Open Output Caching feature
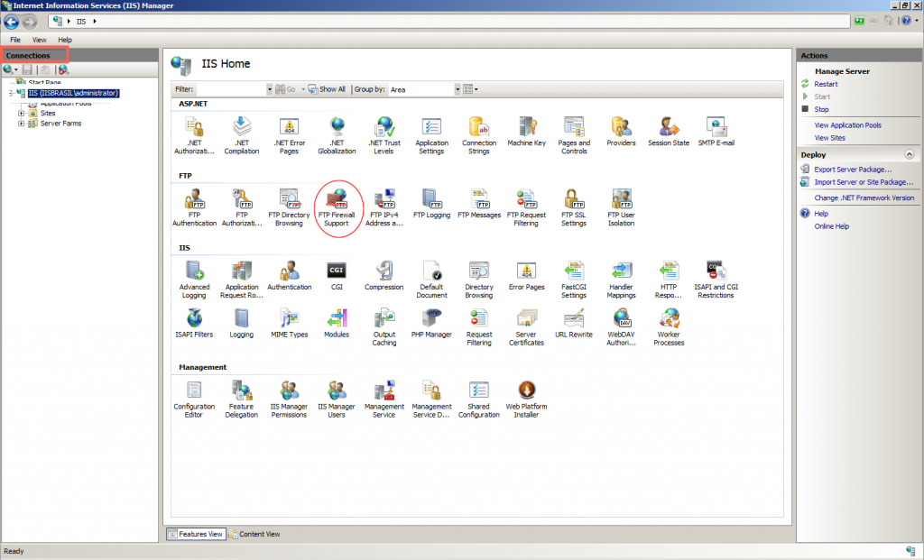924x560 pixels. (x=383, y=326)
